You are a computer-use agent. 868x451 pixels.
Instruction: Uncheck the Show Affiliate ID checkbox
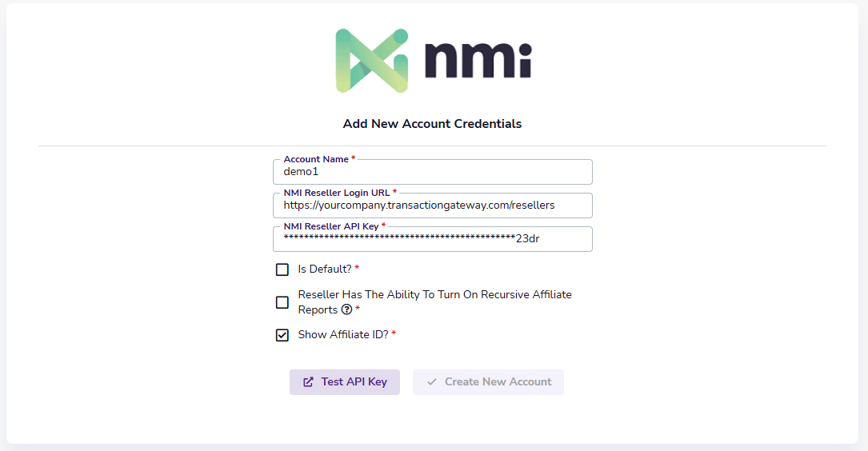[x=282, y=335]
